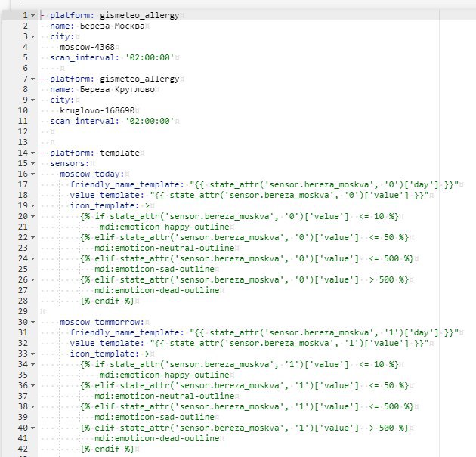
Task: Click '<= 50' condition on line 36
Action: tap(382, 386)
